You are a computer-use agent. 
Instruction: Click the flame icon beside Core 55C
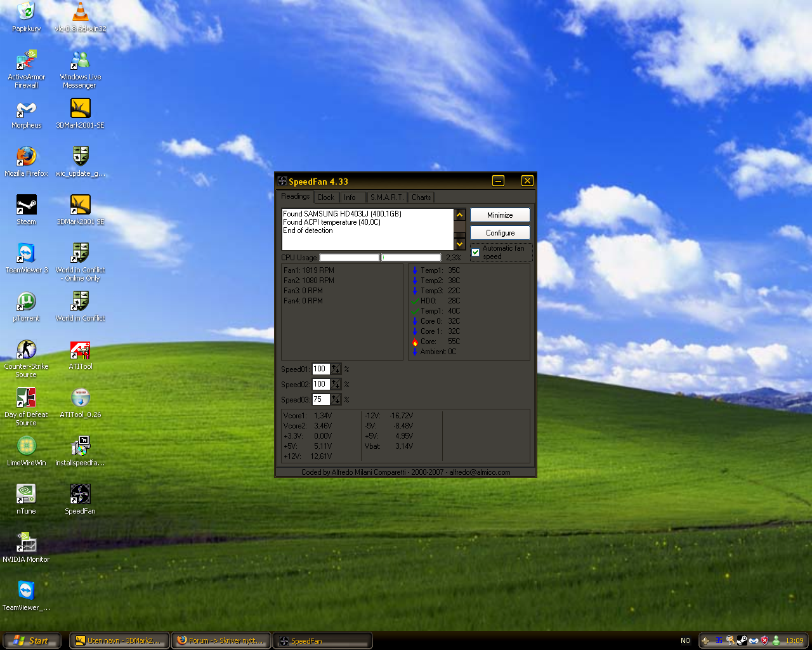tap(415, 342)
